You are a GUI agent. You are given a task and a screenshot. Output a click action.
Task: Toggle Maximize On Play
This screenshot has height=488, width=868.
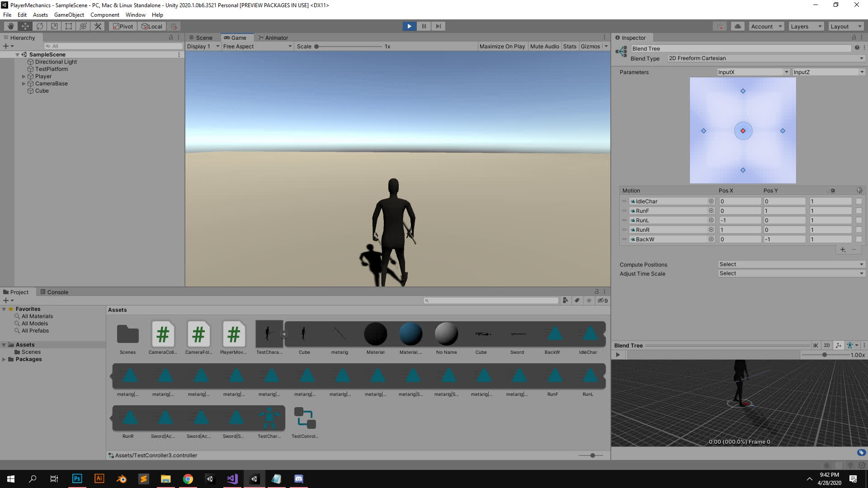pyautogui.click(x=502, y=46)
